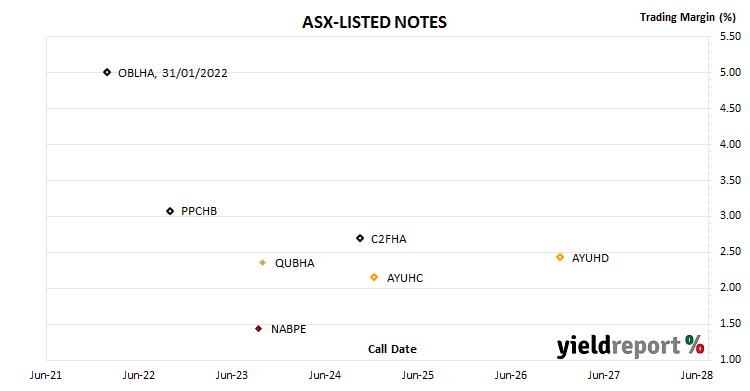Click the 2.50 y-axis value label
This screenshot has height=391, width=750.
(730, 251)
